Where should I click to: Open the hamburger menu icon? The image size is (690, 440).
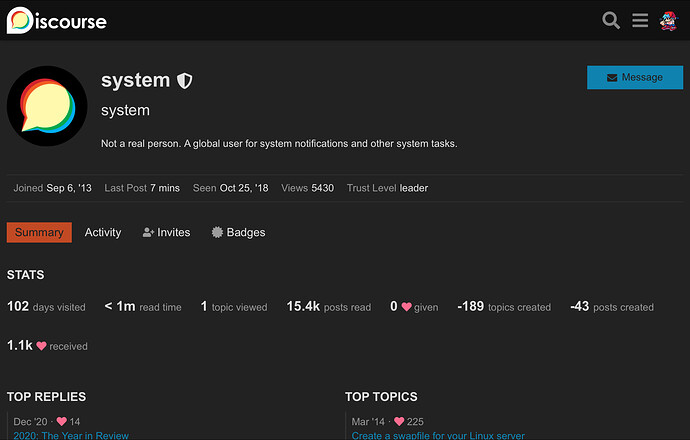640,20
